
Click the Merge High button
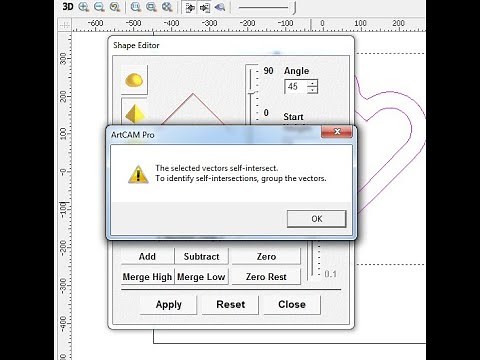coord(147,277)
